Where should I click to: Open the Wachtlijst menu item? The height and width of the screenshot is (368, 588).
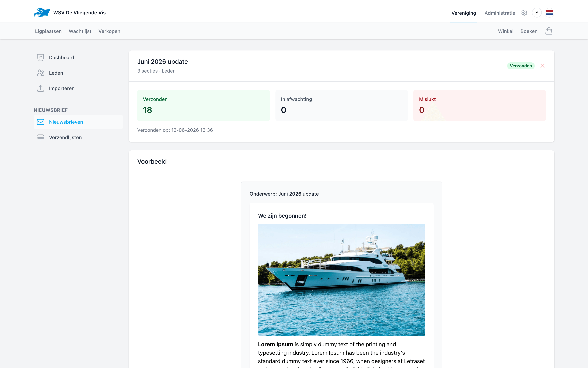(x=80, y=31)
